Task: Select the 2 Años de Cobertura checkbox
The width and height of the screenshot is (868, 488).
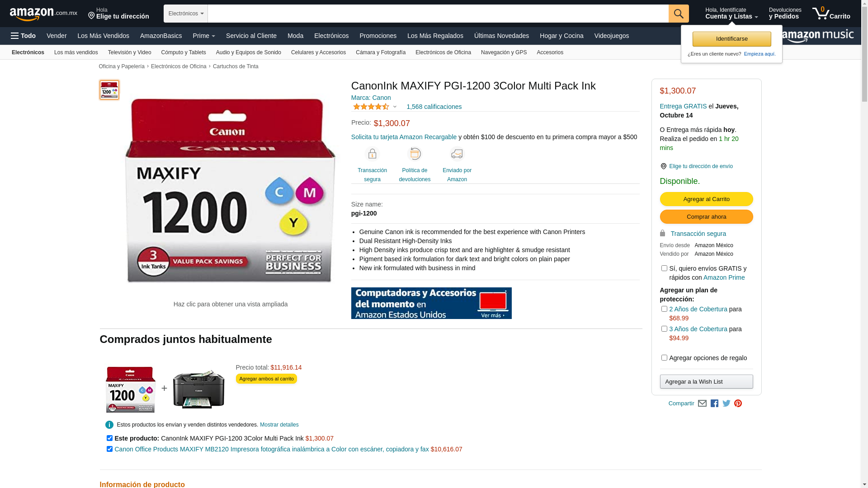Action: [664, 309]
